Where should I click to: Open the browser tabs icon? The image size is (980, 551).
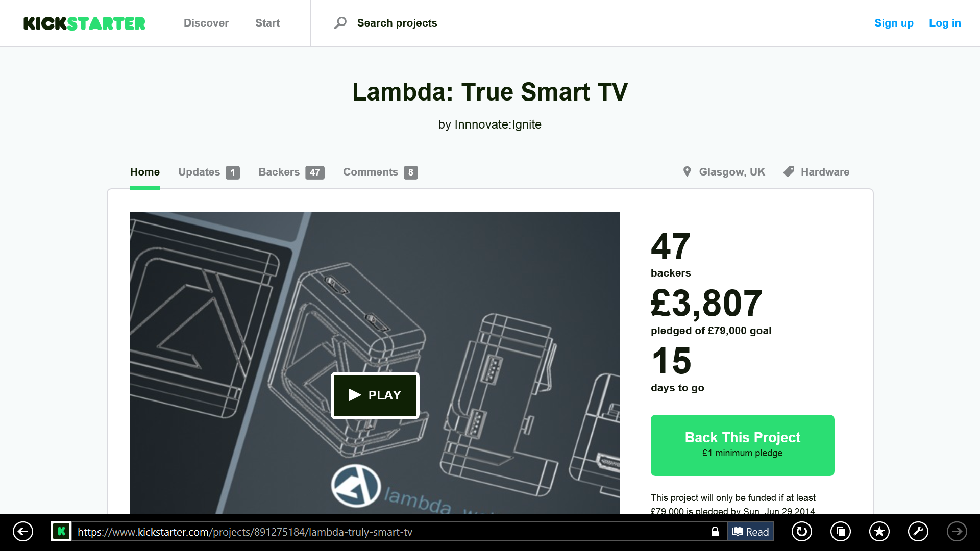click(841, 532)
